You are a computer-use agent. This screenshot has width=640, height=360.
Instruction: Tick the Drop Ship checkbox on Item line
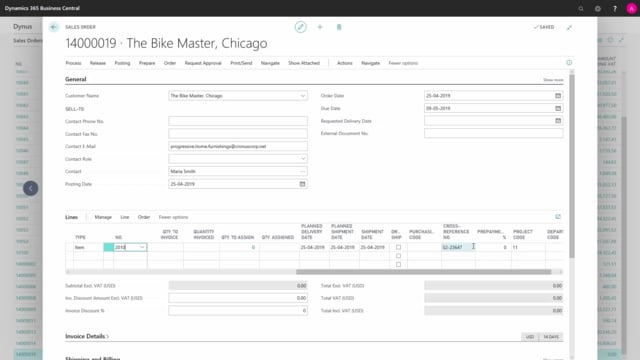click(x=398, y=247)
